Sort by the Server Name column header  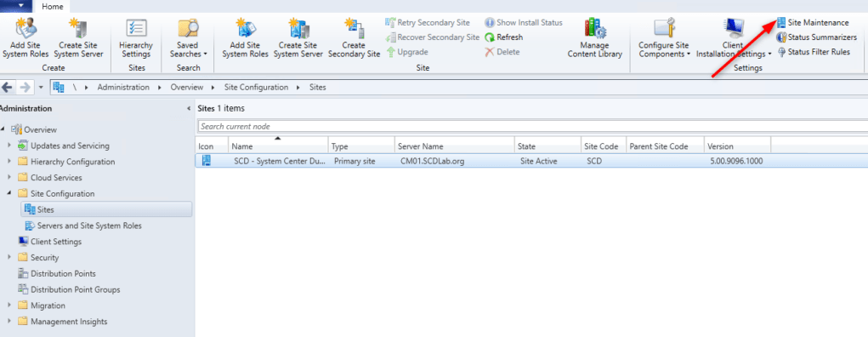(x=454, y=146)
